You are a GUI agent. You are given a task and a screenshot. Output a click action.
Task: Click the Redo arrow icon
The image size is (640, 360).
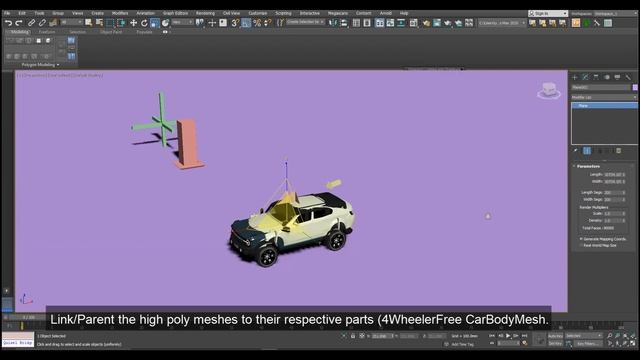click(x=18, y=23)
